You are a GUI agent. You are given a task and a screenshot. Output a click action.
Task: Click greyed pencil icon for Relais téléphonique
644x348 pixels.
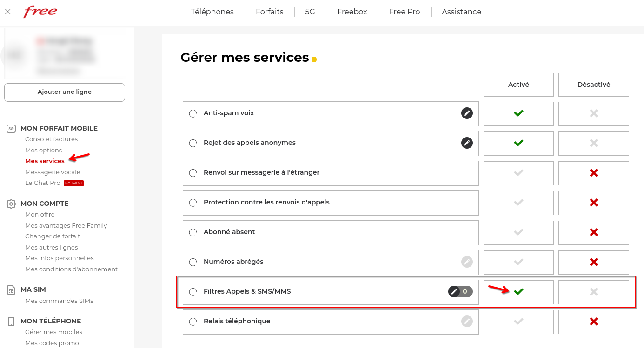(x=467, y=321)
